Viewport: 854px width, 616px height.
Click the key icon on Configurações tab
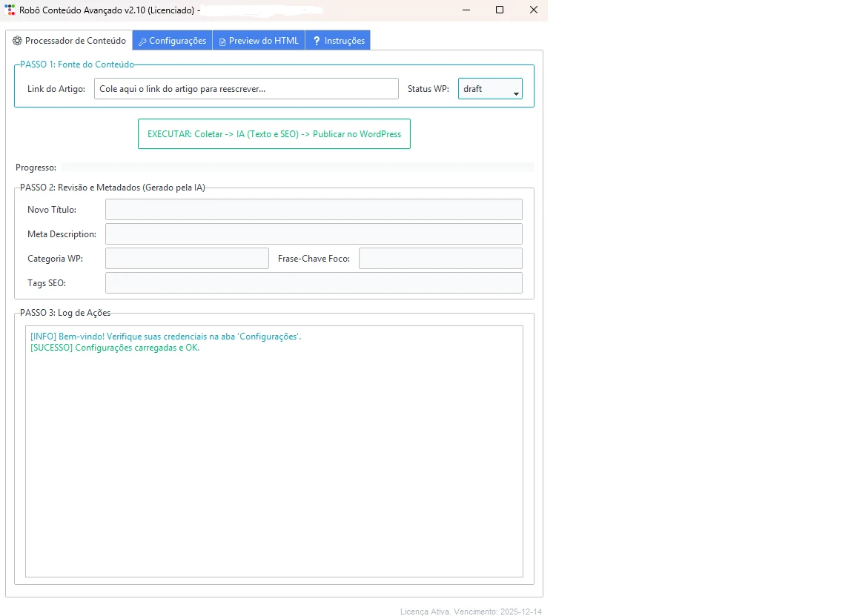142,42
